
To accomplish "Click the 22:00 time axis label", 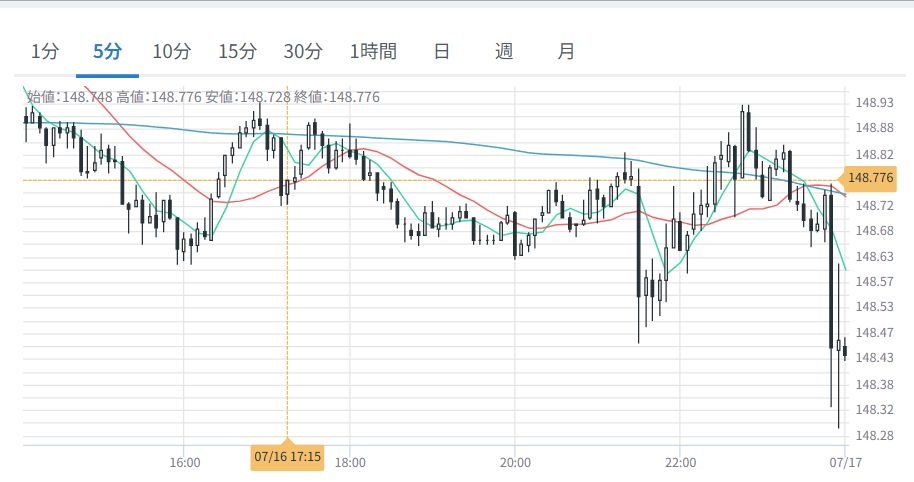I will (x=679, y=462).
